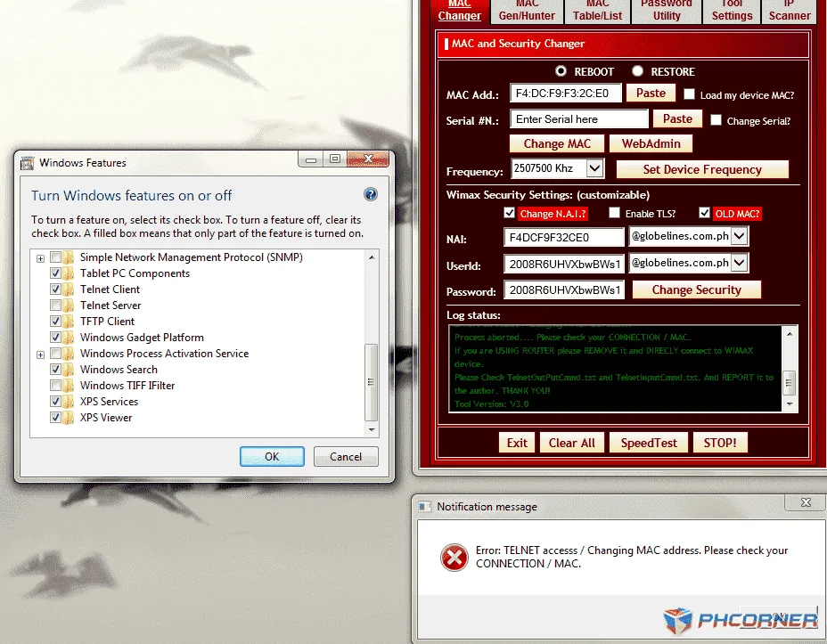Uncheck the Change N.A.I. checkbox
The width and height of the screenshot is (827, 644).
click(509, 212)
